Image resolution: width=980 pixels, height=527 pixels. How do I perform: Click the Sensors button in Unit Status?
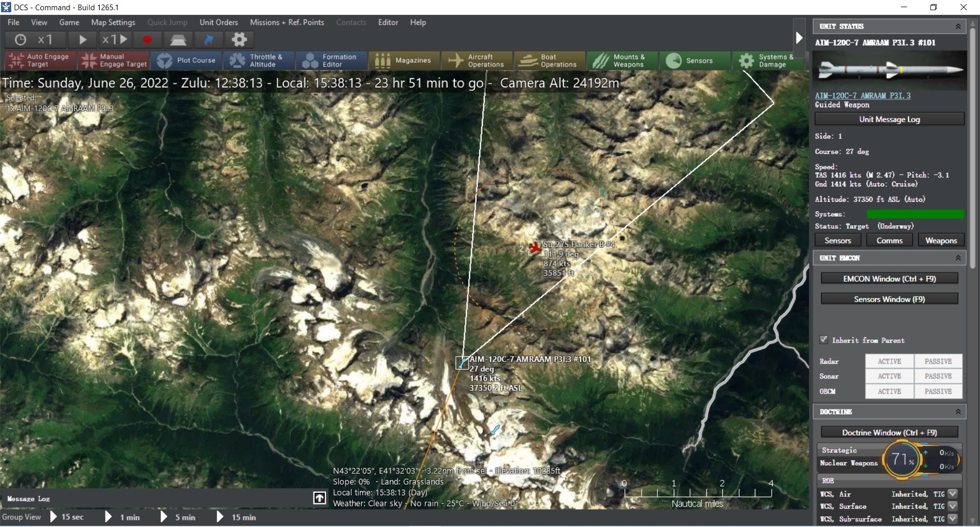pos(838,241)
